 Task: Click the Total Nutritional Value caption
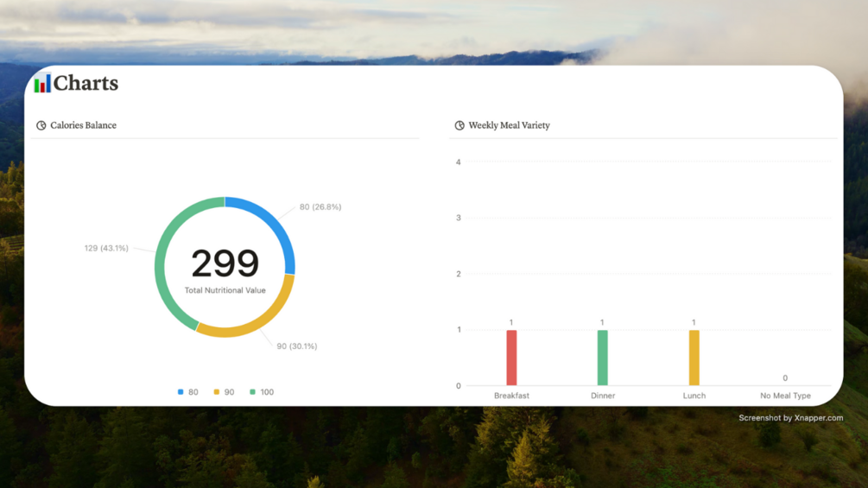click(225, 290)
